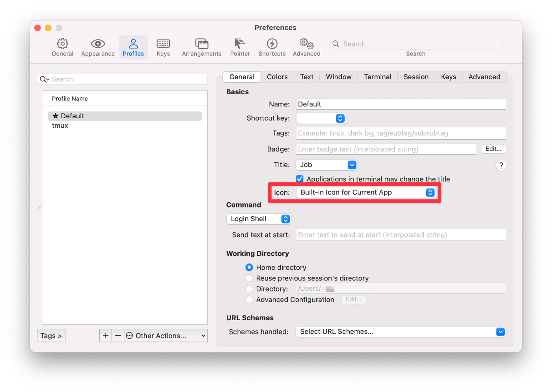Image resolution: width=552 pixels, height=392 pixels.
Task: Open the General preferences gear icon
Action: (62, 43)
